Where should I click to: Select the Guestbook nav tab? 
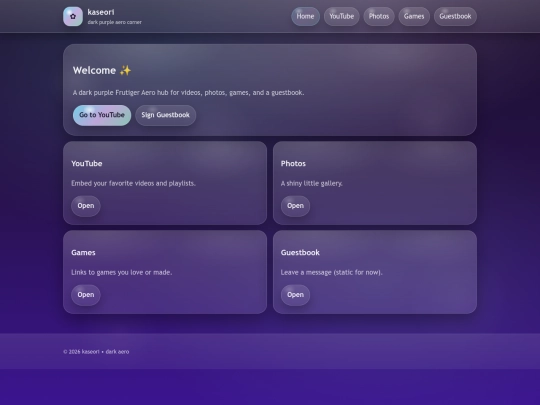point(455,17)
